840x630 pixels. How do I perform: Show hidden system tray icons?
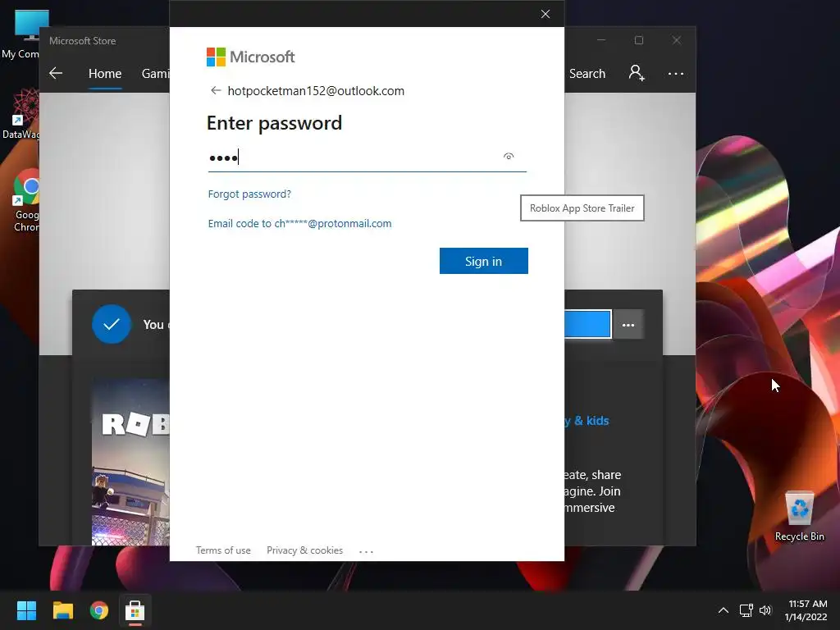[724, 610]
